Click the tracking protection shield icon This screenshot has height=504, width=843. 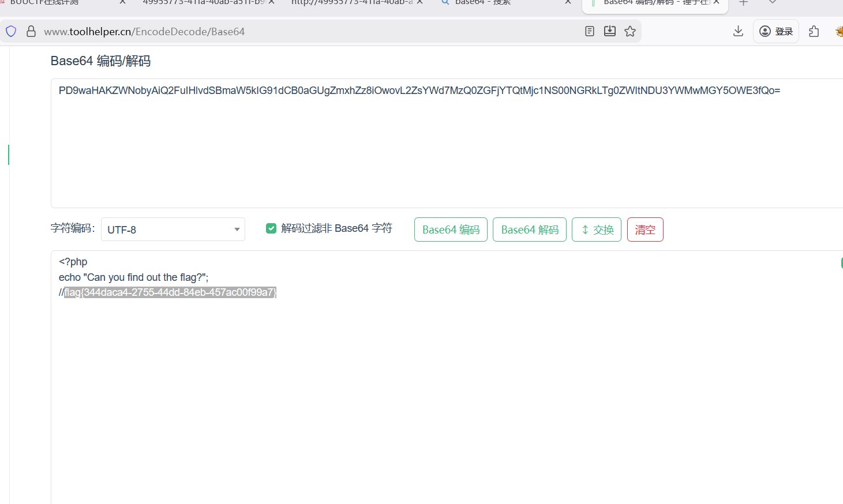point(11,31)
